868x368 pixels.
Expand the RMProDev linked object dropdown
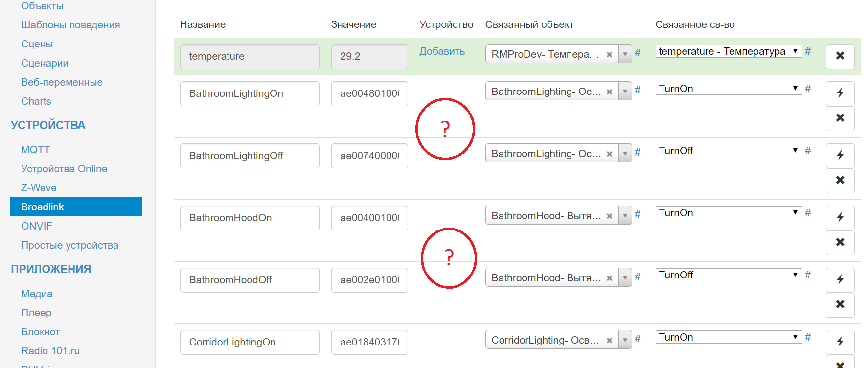(625, 54)
